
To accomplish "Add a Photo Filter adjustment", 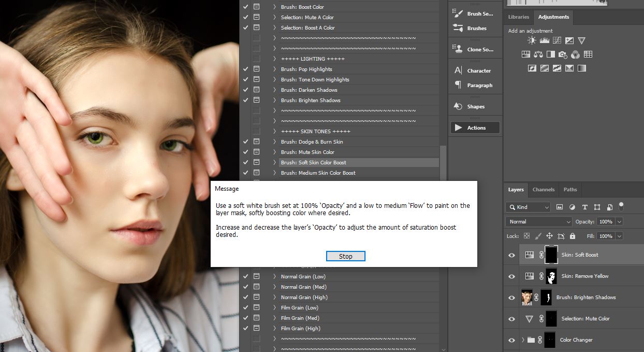I will pyautogui.click(x=563, y=54).
